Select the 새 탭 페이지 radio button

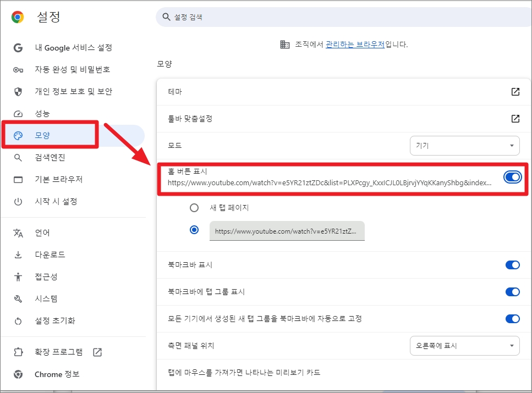[194, 208]
